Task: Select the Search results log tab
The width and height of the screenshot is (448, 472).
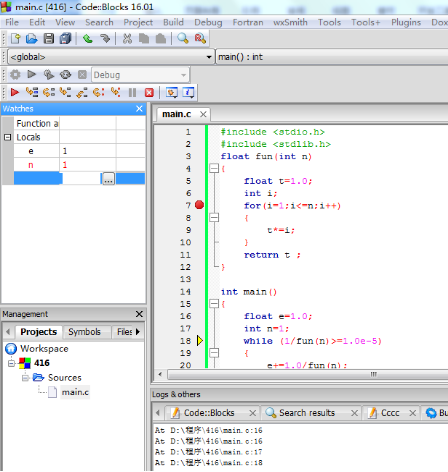Action: click(x=307, y=413)
